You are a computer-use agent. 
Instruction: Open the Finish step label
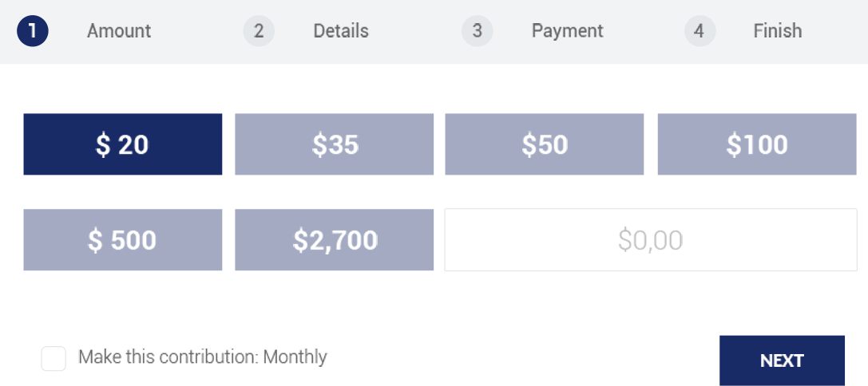coord(778,31)
